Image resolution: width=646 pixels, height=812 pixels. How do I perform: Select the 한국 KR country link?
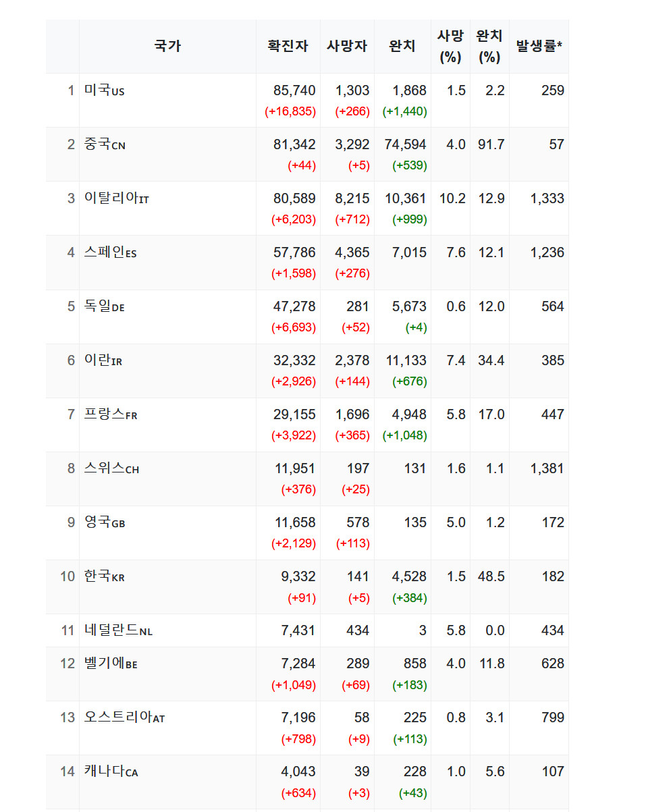[104, 576]
